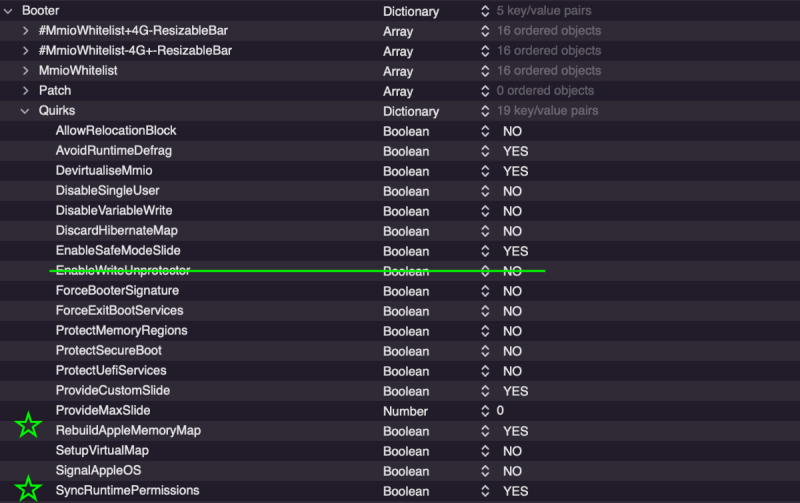Toggle AvoidRuntimeDefrag value stepper

[x=485, y=151]
